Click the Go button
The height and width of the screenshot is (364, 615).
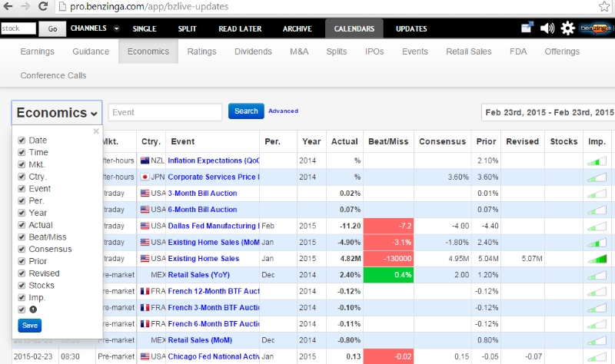coord(52,28)
